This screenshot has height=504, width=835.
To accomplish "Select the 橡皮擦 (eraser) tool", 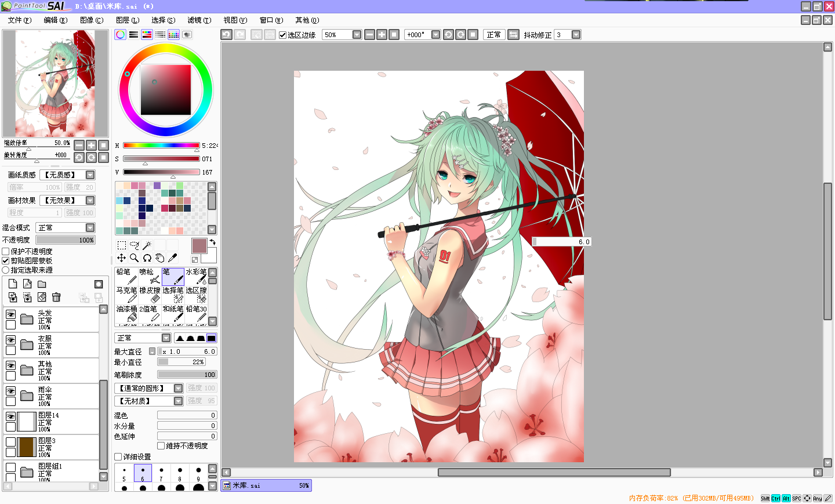I will [150, 295].
